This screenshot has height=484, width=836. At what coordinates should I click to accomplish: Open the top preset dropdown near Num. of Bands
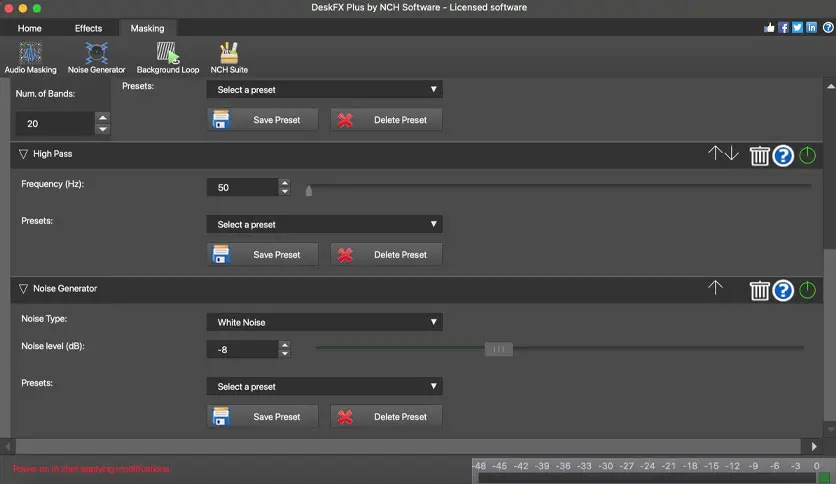[324, 90]
